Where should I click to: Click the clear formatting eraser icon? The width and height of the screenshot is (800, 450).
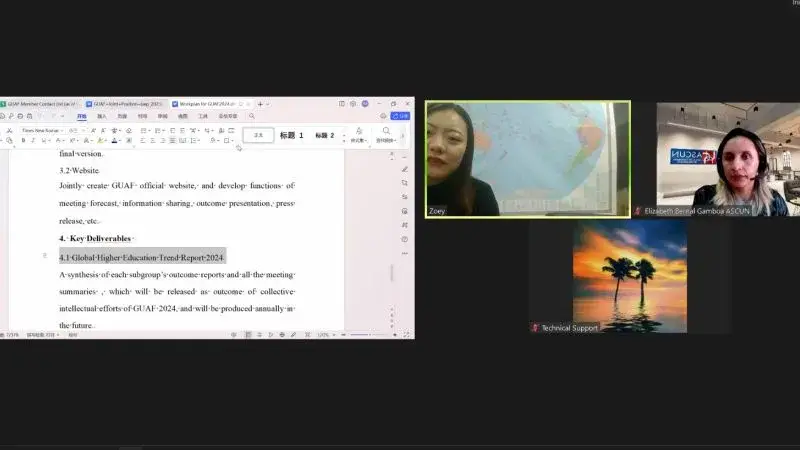(129, 131)
